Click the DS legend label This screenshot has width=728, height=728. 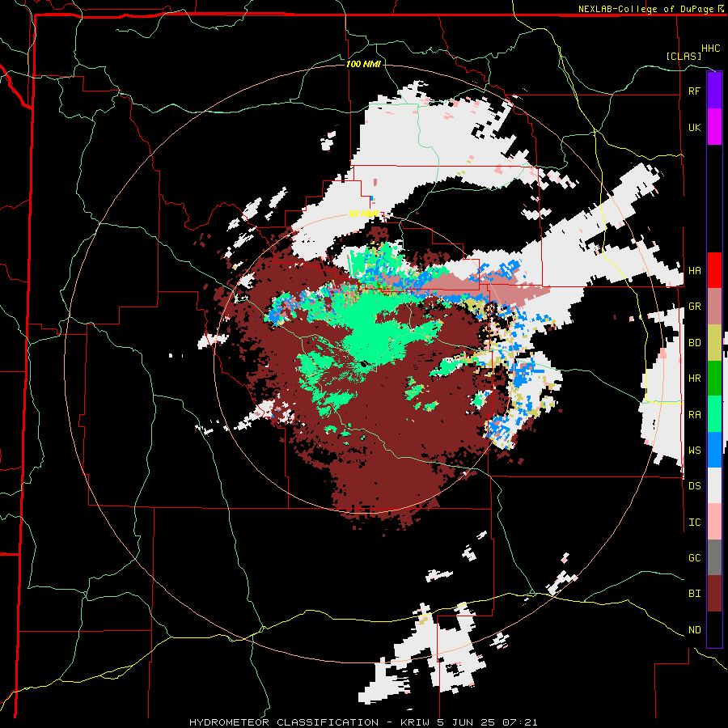694,486
